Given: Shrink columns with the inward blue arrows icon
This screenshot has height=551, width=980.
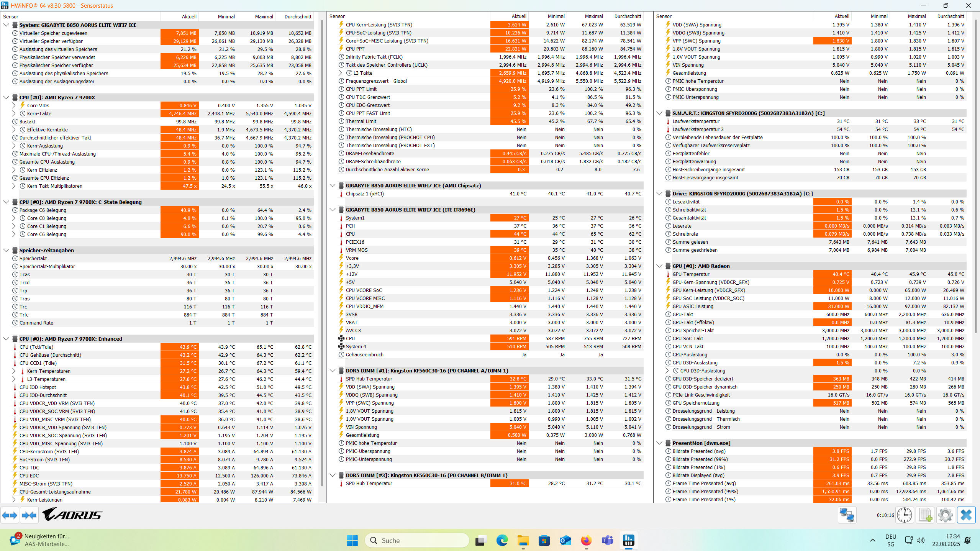Looking at the screenshot, I should (x=29, y=515).
